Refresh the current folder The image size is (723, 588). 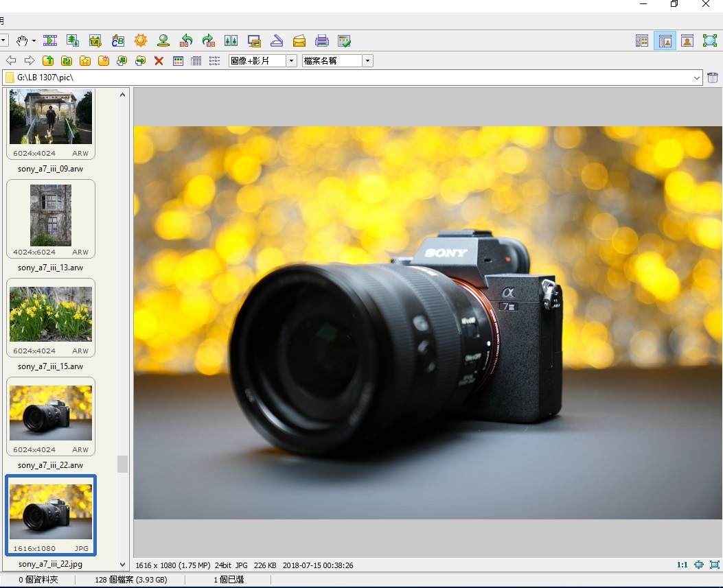[67, 61]
